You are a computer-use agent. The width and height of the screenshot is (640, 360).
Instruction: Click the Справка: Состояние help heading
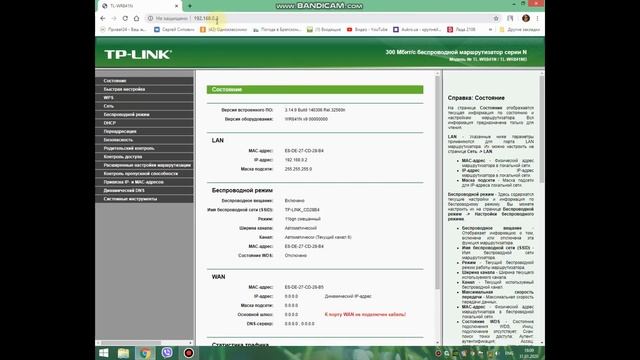476,98
